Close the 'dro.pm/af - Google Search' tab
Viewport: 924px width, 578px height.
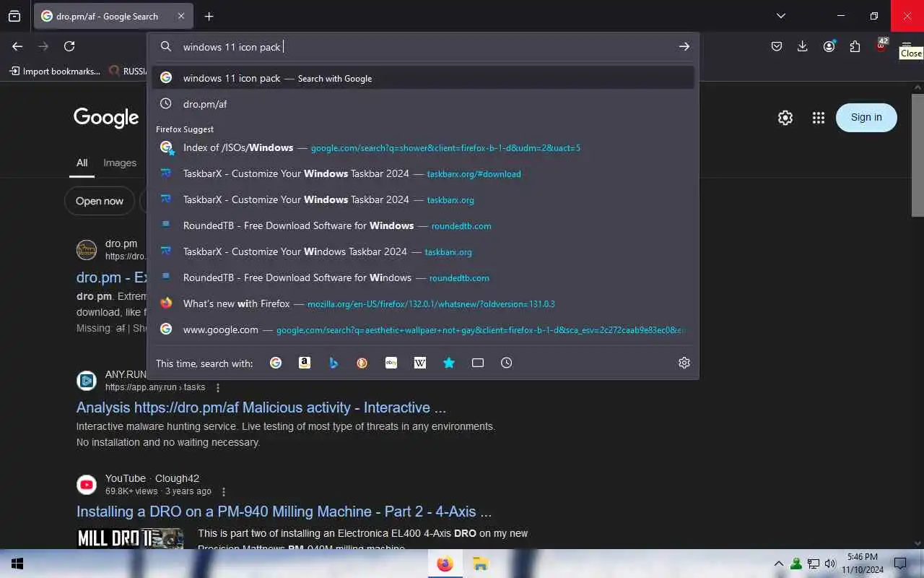pyautogui.click(x=181, y=16)
